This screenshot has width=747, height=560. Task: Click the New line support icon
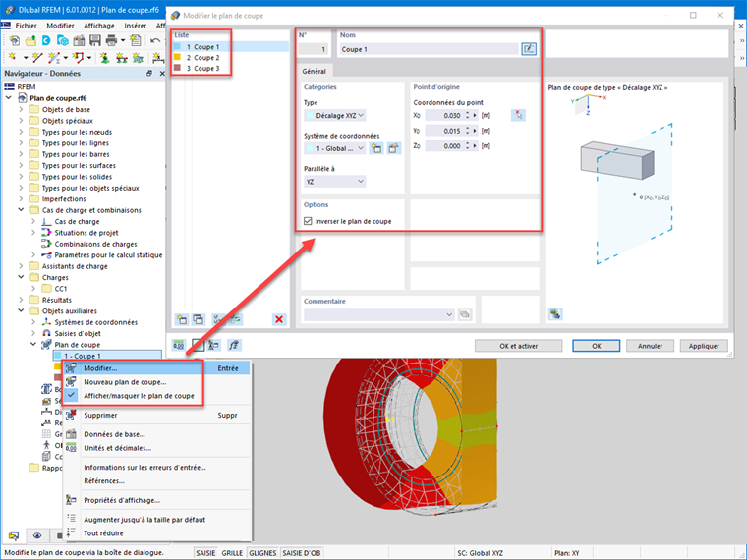(x=122, y=58)
